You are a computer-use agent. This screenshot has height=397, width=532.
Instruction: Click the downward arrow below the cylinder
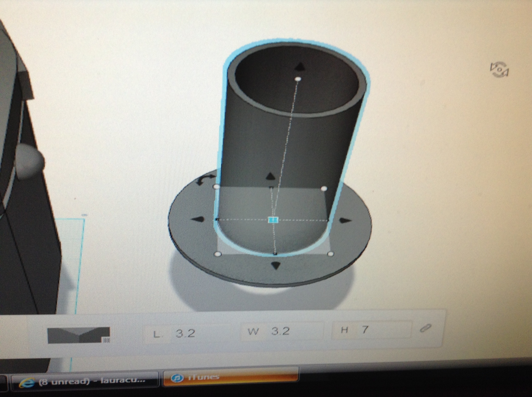[x=276, y=266]
